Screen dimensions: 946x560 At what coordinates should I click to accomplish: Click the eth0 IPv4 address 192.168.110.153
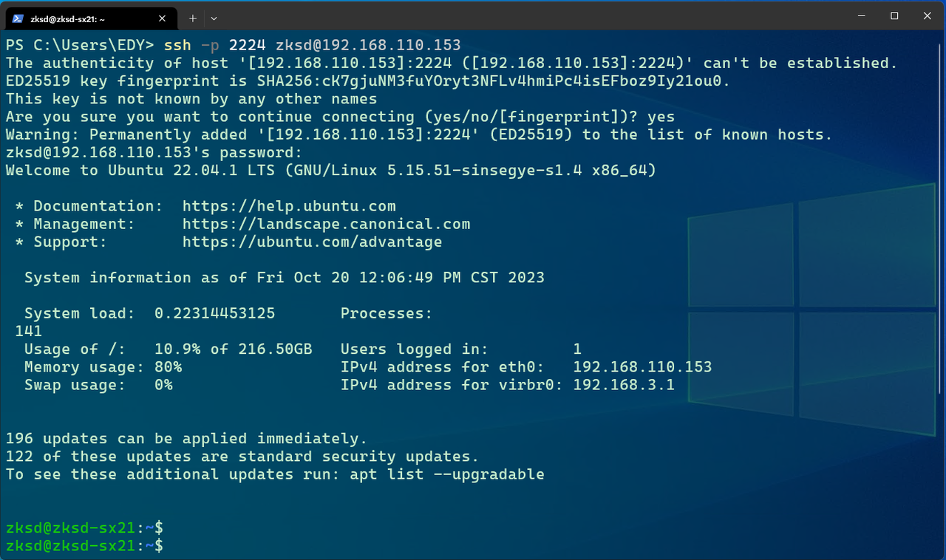pos(642,367)
